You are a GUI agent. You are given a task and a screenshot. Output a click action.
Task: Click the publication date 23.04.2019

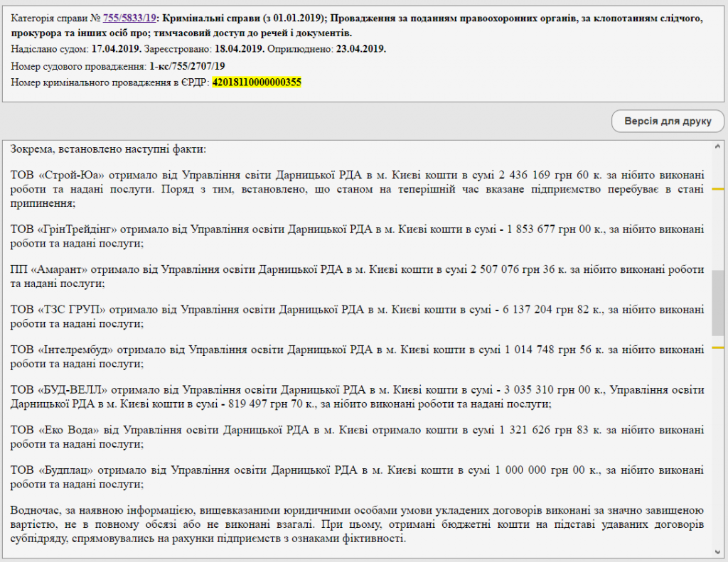click(360, 48)
